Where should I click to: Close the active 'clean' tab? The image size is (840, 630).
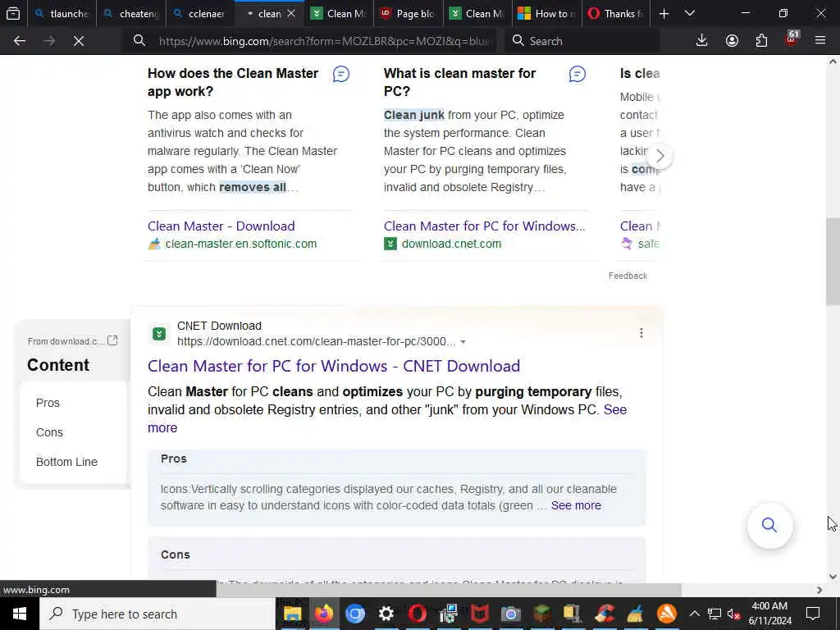(291, 13)
